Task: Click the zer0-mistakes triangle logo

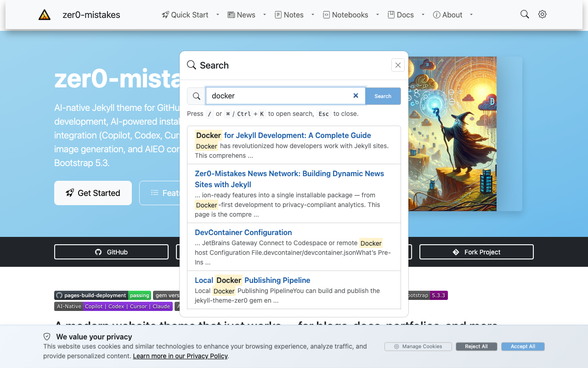Action: point(45,15)
